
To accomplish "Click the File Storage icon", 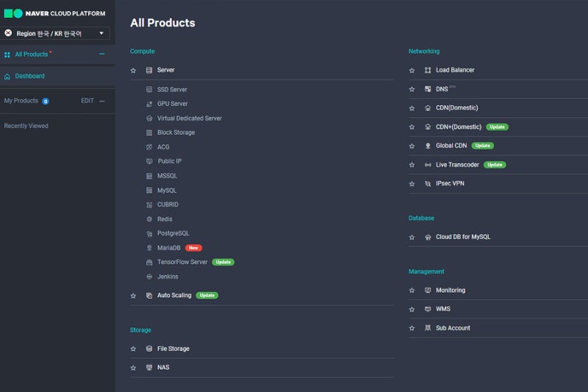I will pos(149,349).
